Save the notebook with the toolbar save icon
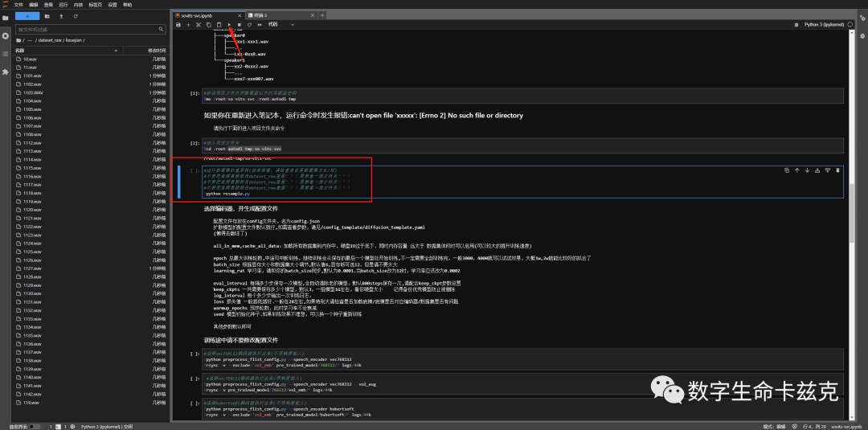Viewport: 868px width, 430px height. pos(178,24)
